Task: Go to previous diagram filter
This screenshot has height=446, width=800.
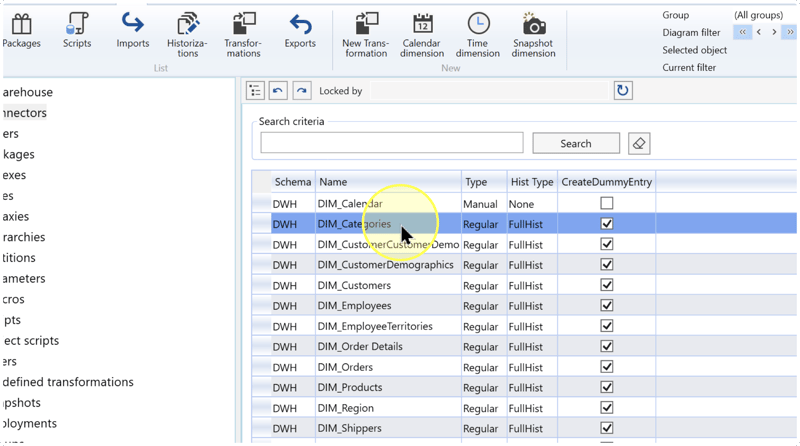Action: point(759,32)
